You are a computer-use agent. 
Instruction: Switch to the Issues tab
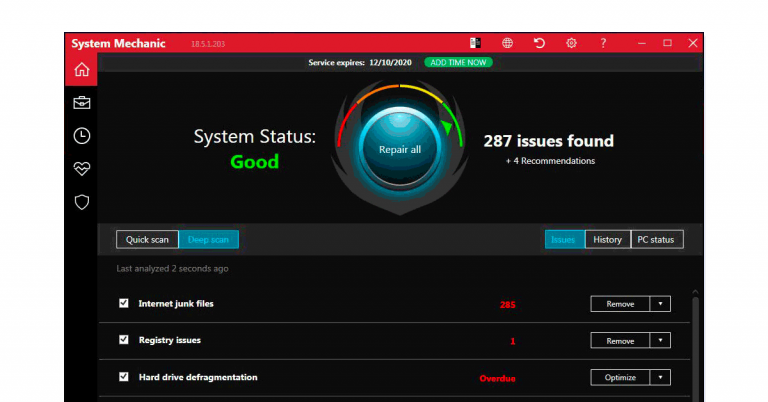tap(564, 239)
